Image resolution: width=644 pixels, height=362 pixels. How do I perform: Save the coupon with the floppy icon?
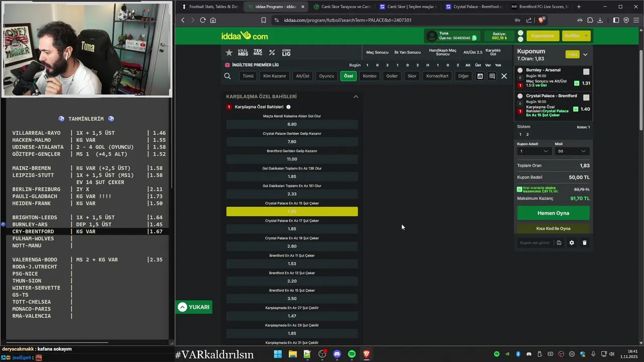click(559, 243)
